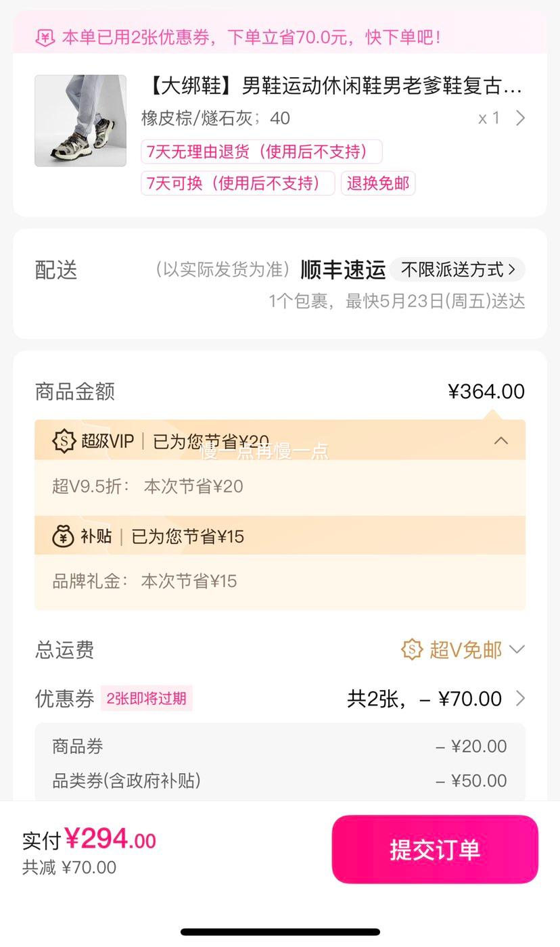Screen dimensions: 560x947
Task: Open the product title text
Action: (x=332, y=87)
